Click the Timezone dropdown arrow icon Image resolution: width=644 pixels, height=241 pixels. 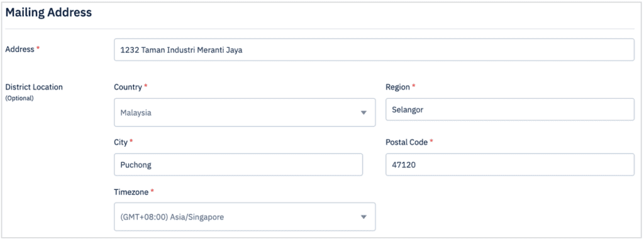[363, 216]
